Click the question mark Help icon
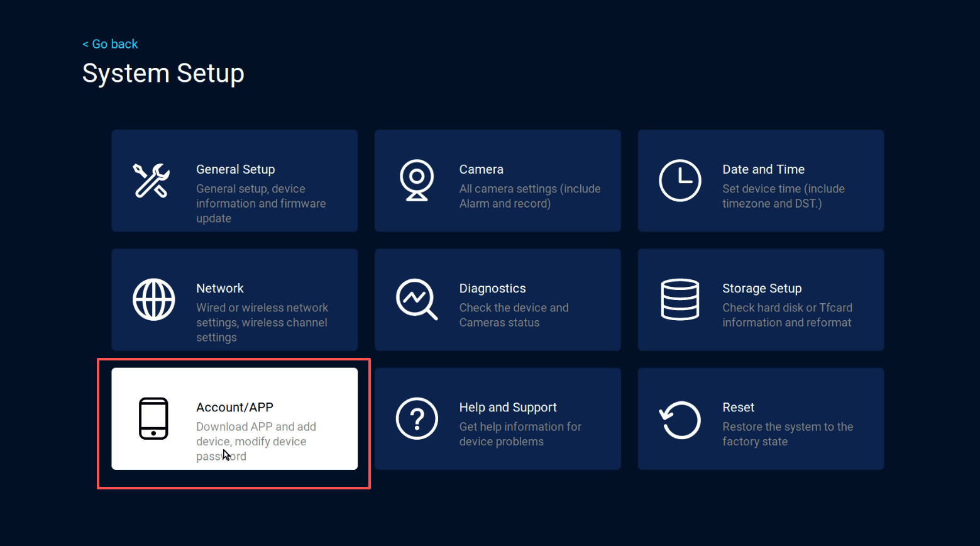The height and width of the screenshot is (546, 980). click(417, 418)
